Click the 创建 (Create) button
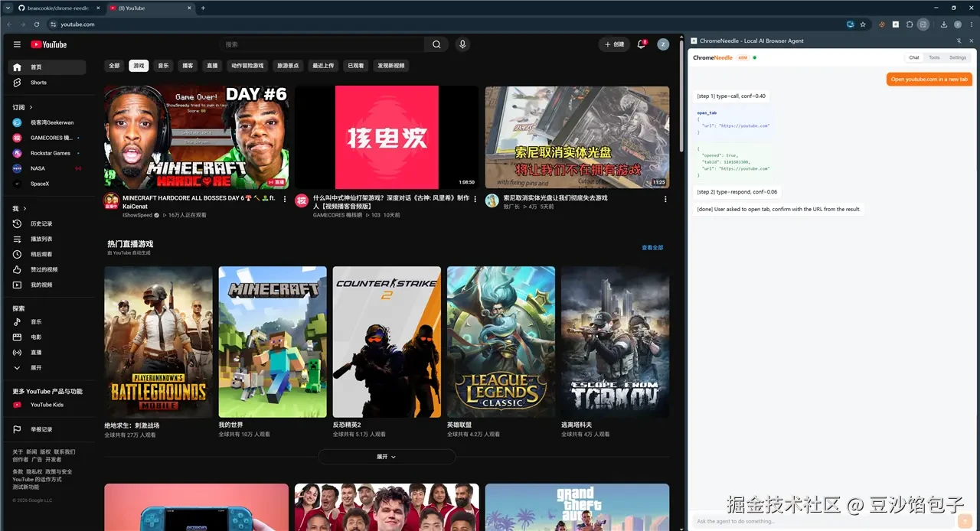This screenshot has height=531, width=980. tap(614, 44)
